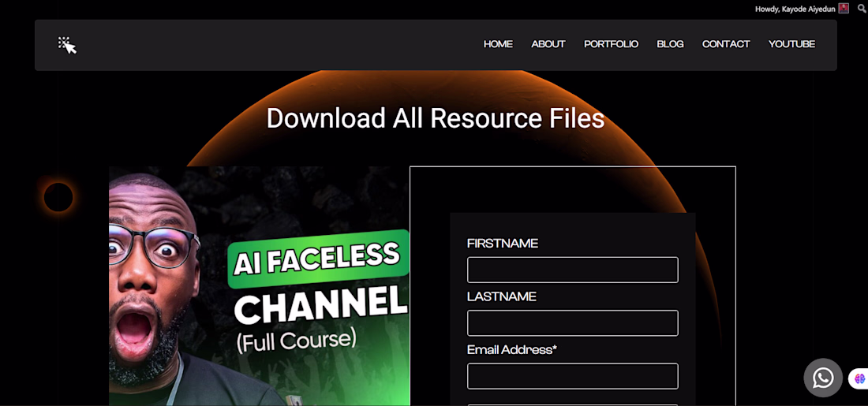Open the brain assistant widget icon
Screen dimensions: 868x406
[x=859, y=378]
